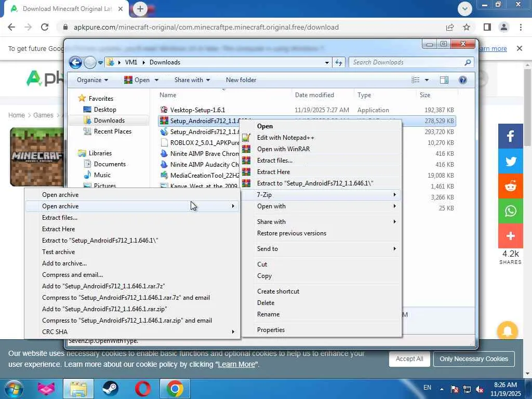Click WhatsApp share icon on webpage
The height and width of the screenshot is (399, 532).
510,211
